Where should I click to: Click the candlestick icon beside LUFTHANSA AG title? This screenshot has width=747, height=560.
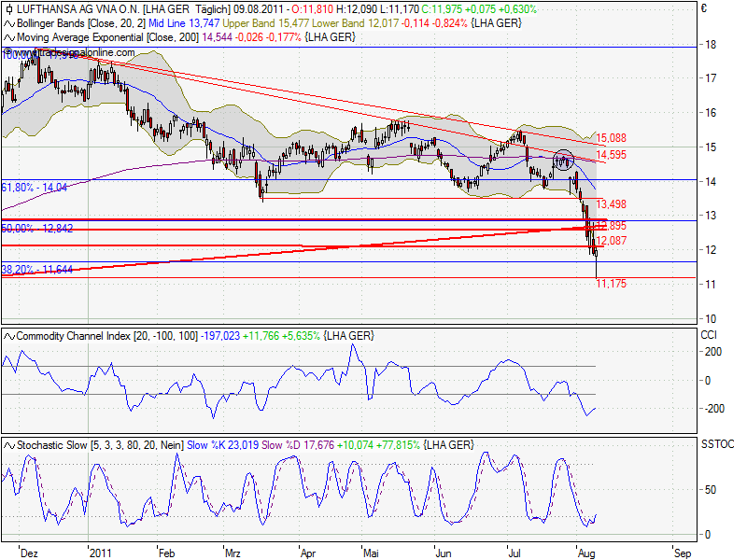tap(9, 10)
